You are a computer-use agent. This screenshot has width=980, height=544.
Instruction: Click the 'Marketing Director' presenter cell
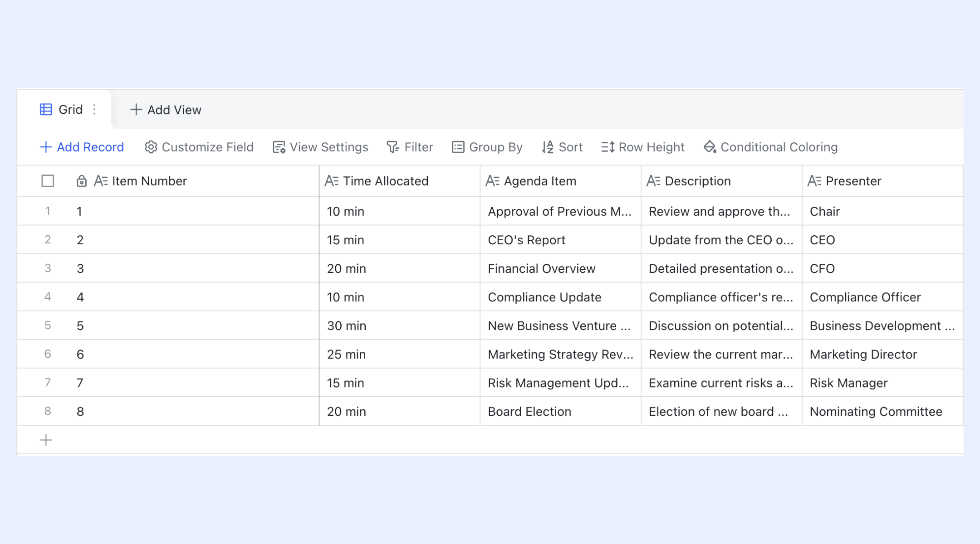click(x=882, y=354)
